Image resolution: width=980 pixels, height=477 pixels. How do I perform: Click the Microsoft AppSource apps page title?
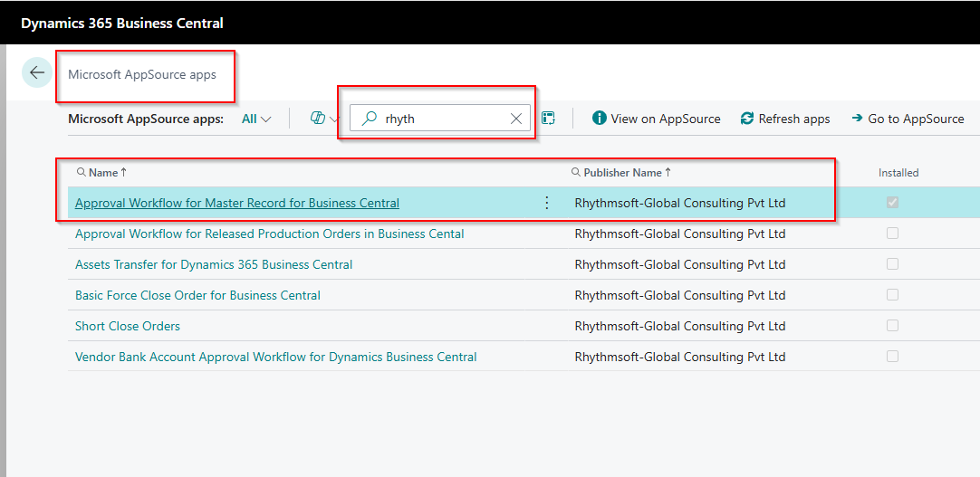coord(142,75)
